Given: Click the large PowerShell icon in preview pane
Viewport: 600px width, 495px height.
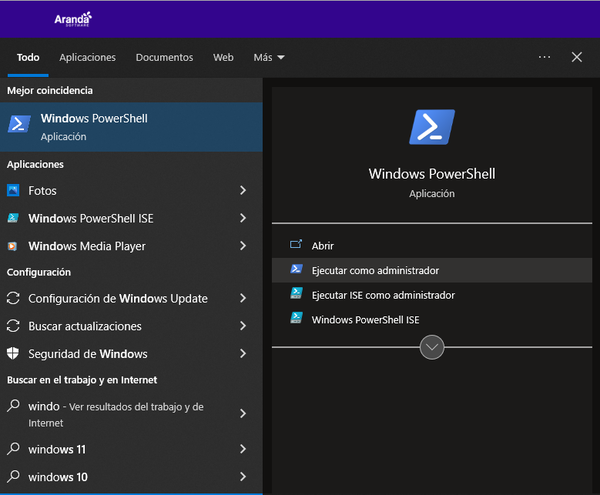Looking at the screenshot, I should tap(432, 127).
